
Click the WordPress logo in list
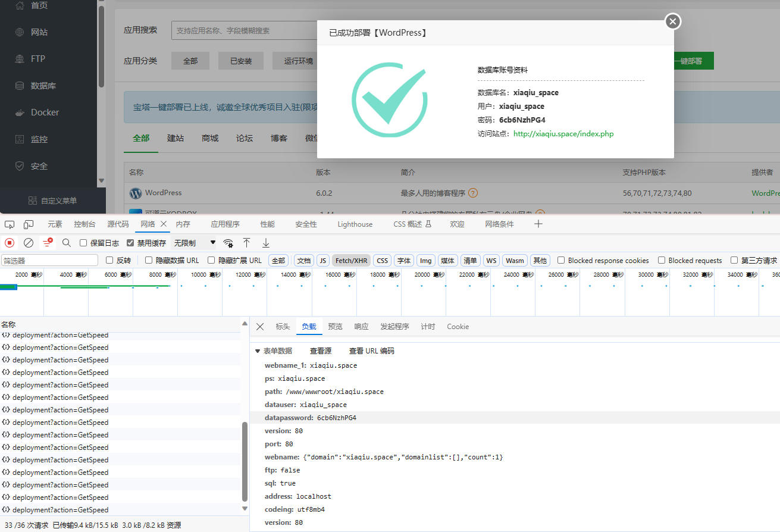[136, 193]
